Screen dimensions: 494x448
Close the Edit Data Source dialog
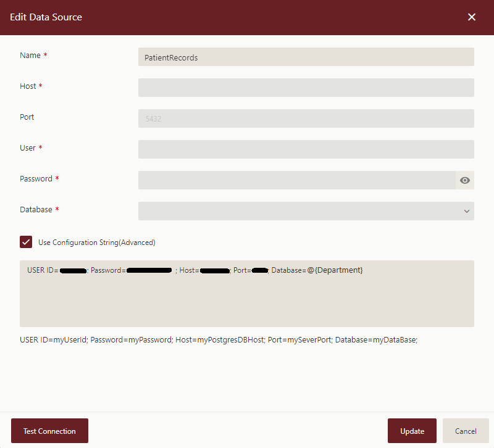click(x=472, y=17)
